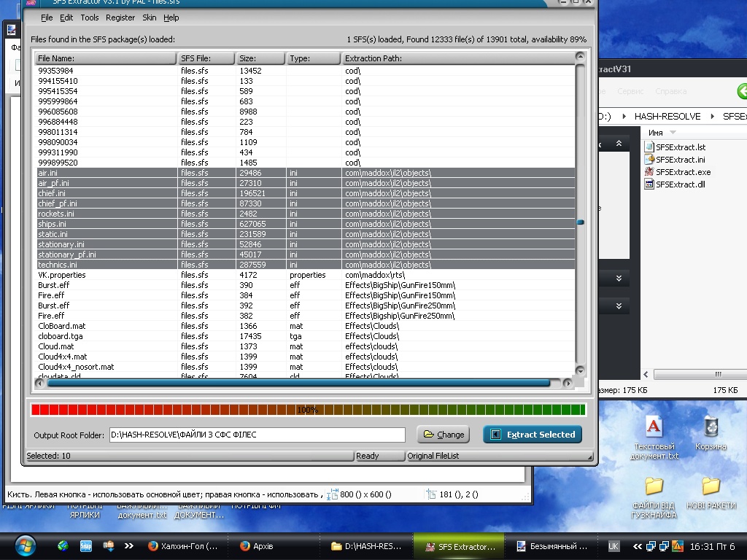Click Справка menu in Explorer window
This screenshot has height=560, width=747.
coord(671,91)
